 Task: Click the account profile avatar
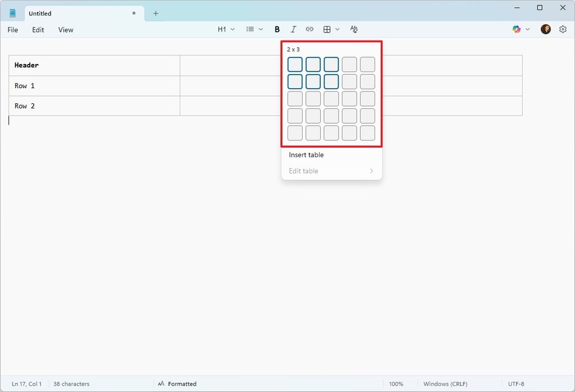(545, 29)
